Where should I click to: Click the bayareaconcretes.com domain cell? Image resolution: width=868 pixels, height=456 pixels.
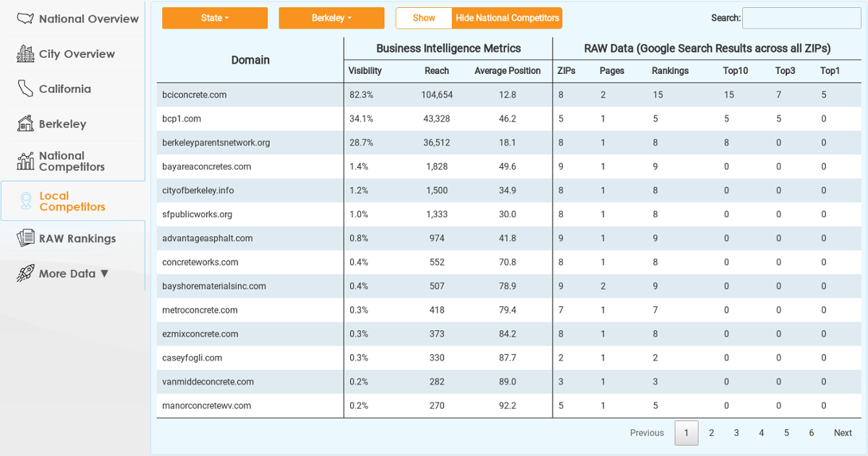pyautogui.click(x=250, y=166)
